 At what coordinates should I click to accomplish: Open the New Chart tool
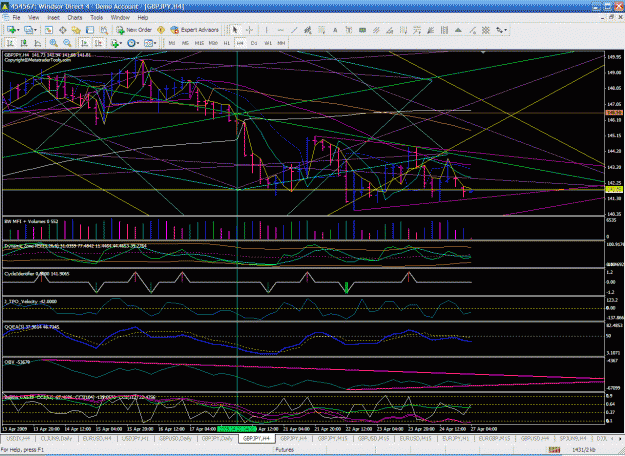[x=11, y=30]
